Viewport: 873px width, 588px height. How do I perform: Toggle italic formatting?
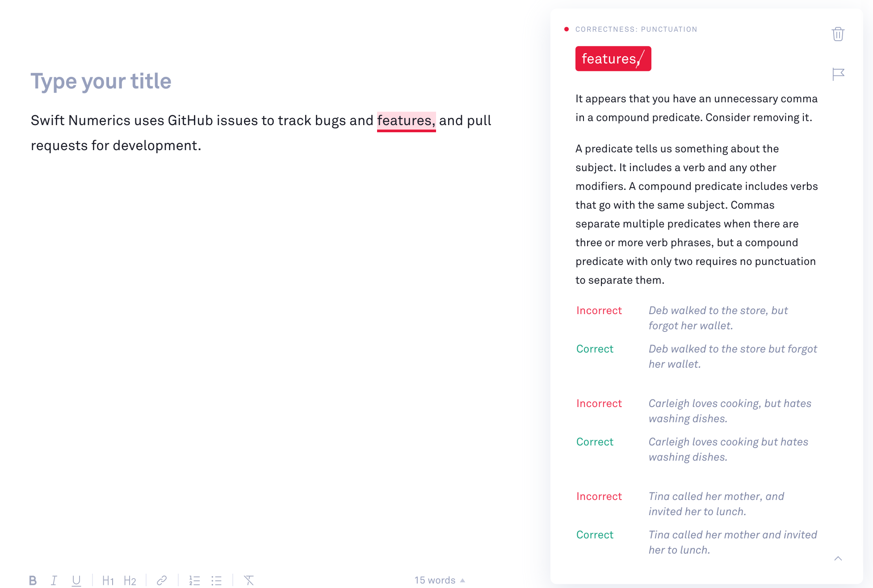(54, 580)
